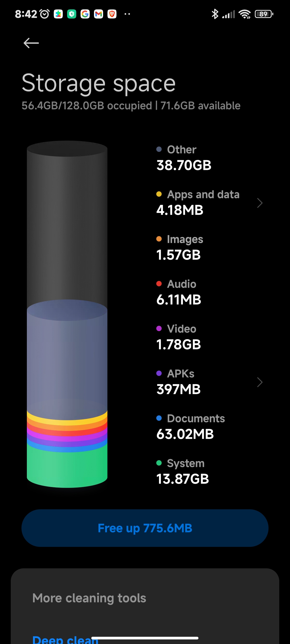
Task: Tap the Bluetooth status icon
Action: point(215,14)
